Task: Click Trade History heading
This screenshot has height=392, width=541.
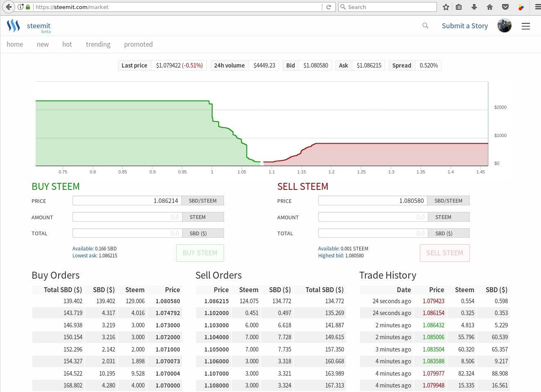Action: 388,275
